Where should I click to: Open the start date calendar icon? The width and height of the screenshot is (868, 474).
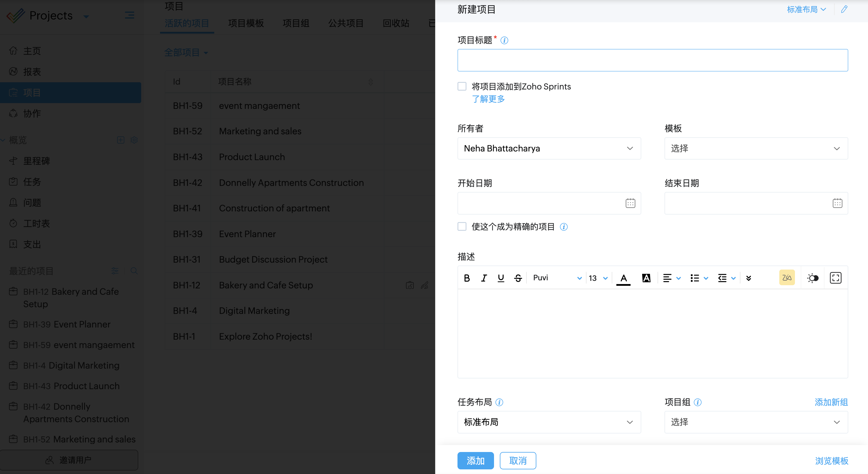point(630,203)
